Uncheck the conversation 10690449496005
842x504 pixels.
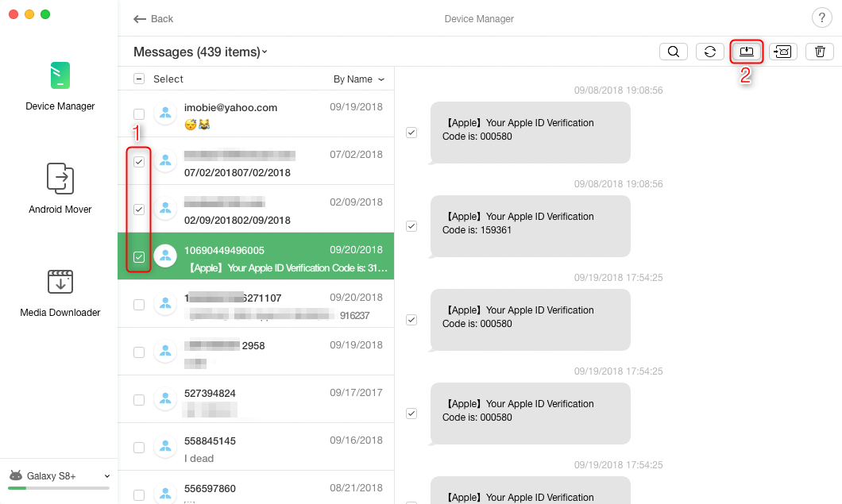click(x=139, y=256)
